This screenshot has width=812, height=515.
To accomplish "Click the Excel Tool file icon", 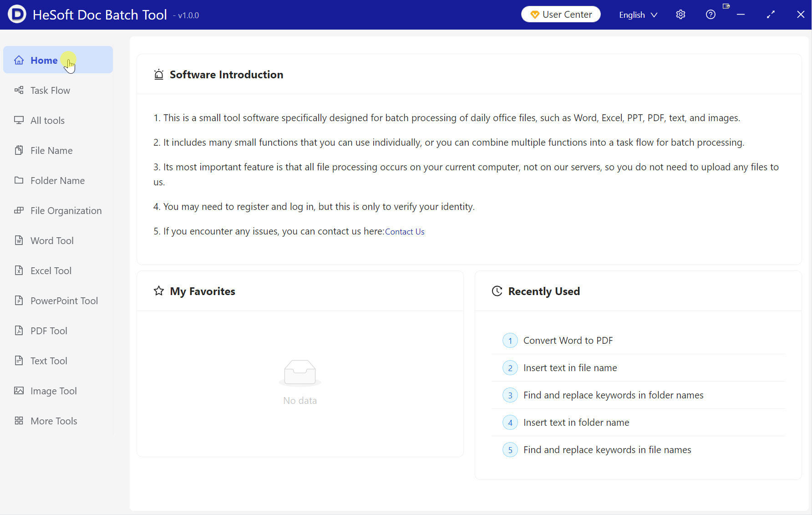I will pos(19,270).
